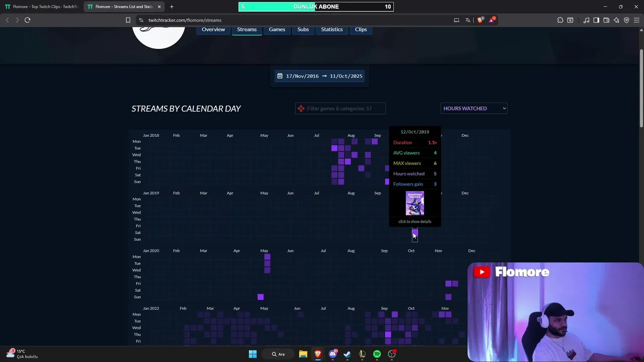Screen dimensions: 644x362
Task: Click the Brave VPN shield icon
Action: [x=626, y=20]
